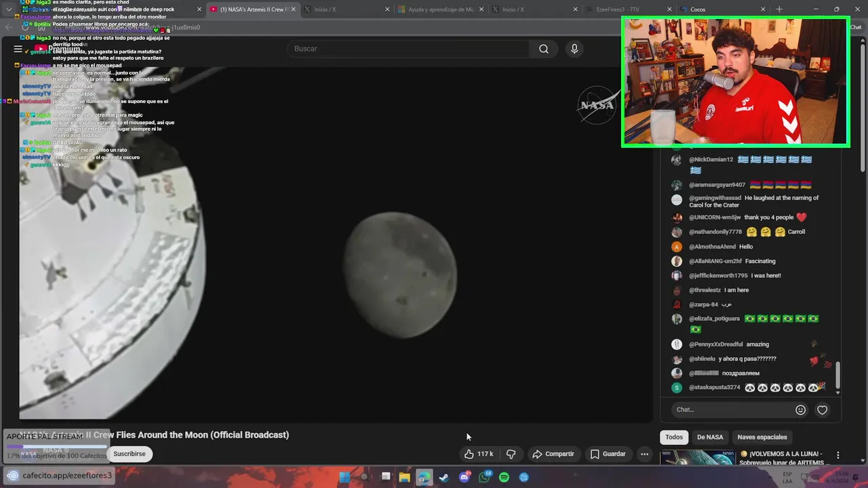
Task: Open Spotify from the taskbar
Action: pos(504,477)
